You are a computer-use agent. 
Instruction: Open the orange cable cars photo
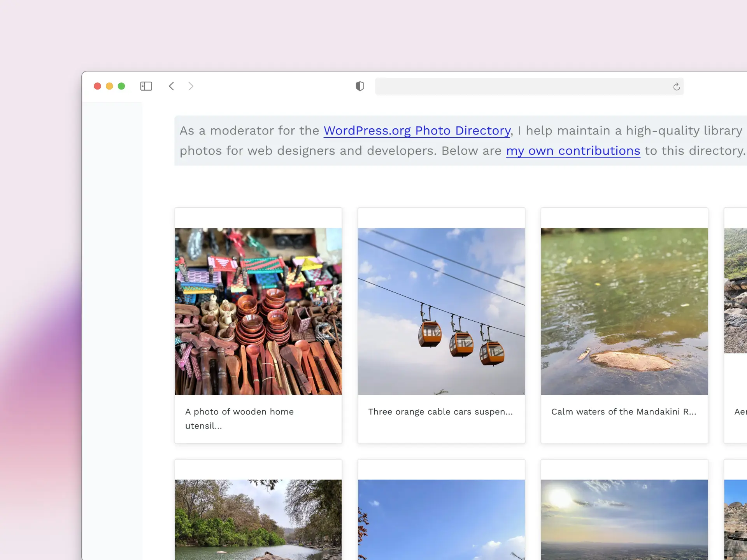click(441, 311)
